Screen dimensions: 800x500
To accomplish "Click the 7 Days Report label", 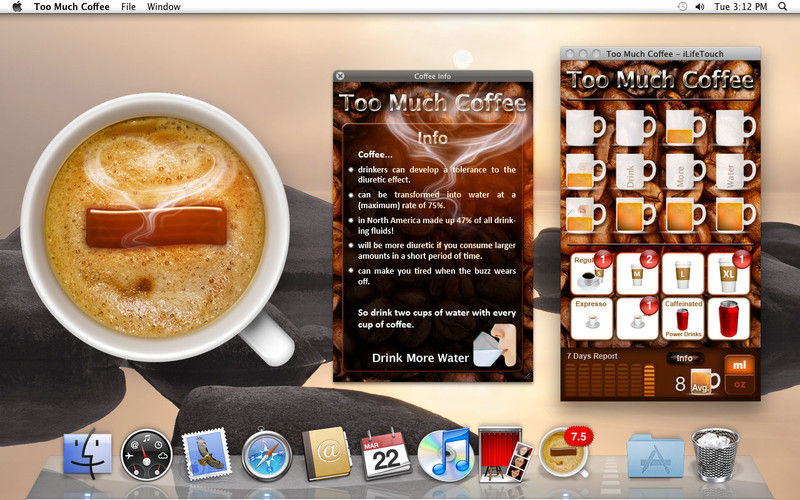I will [x=592, y=356].
